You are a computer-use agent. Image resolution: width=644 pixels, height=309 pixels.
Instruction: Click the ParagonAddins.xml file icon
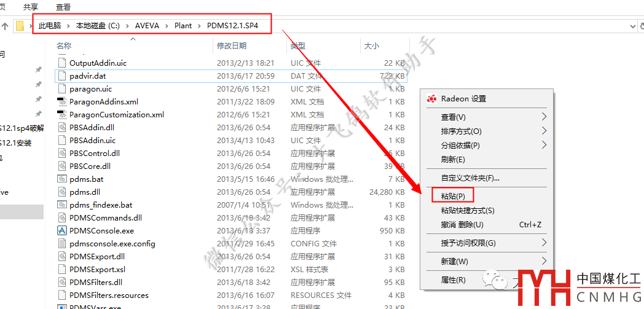[61, 102]
